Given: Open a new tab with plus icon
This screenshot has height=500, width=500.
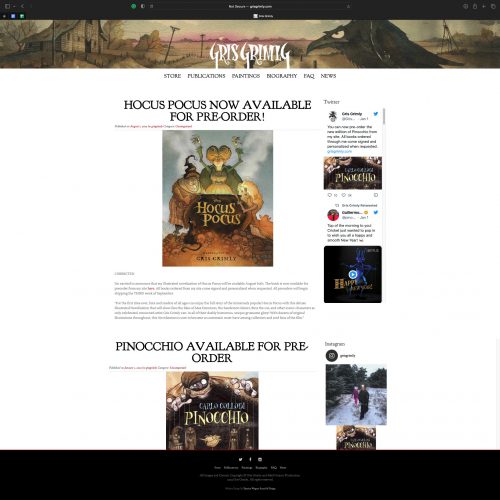Looking at the screenshot, I should [484, 6].
